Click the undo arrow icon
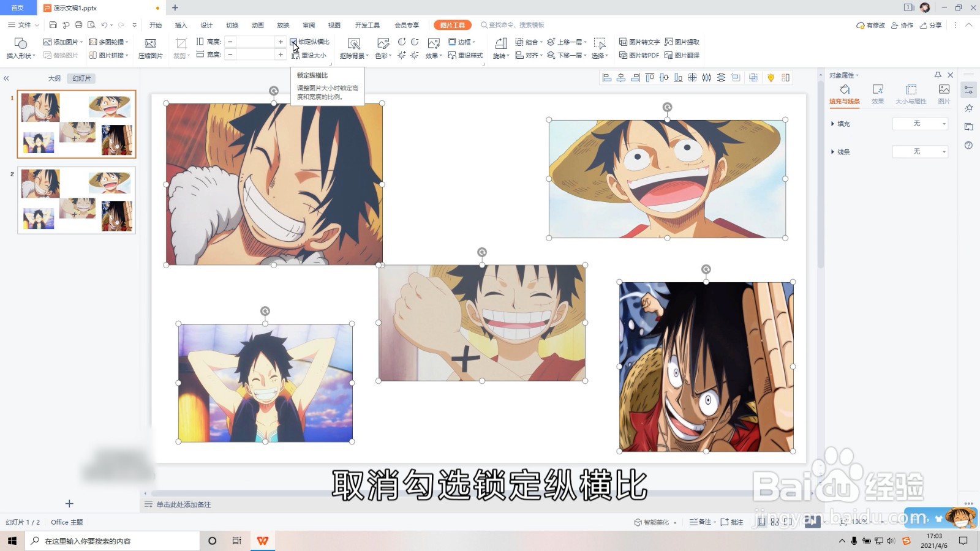The width and height of the screenshot is (980, 551). pos(104,25)
